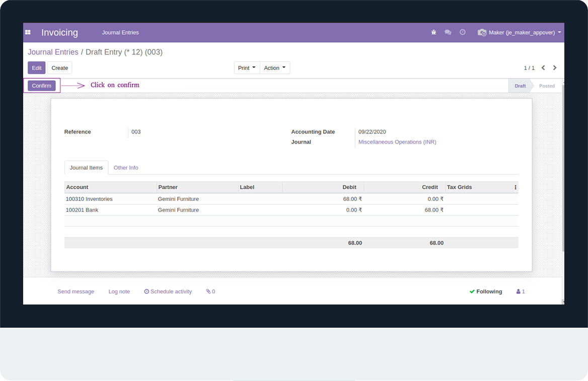Viewport: 588px width, 381px height.
Task: Sort by the Label column header
Action: [260, 187]
